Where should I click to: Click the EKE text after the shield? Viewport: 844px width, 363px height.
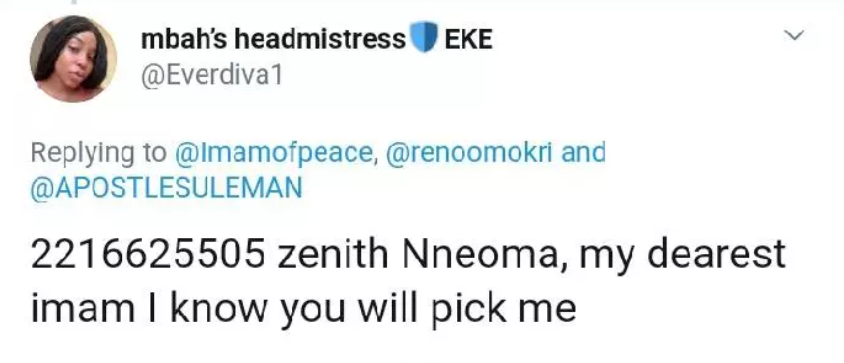click(x=468, y=39)
